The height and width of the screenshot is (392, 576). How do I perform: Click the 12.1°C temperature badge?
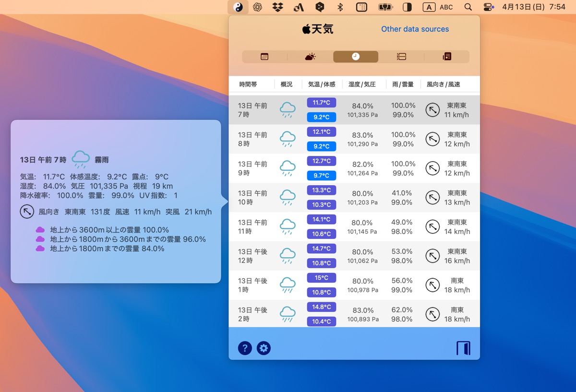tap(322, 132)
